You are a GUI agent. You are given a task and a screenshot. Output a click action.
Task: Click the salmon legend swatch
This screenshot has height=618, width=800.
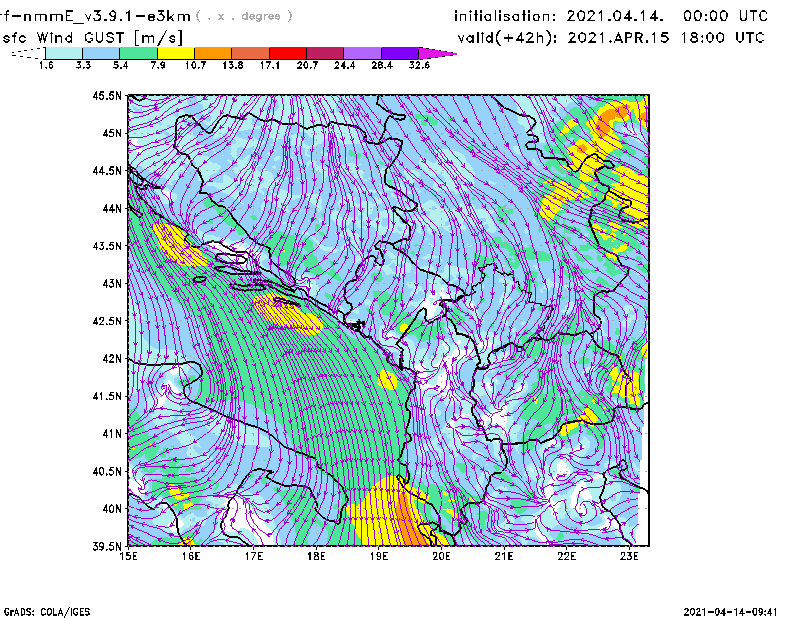click(251, 53)
